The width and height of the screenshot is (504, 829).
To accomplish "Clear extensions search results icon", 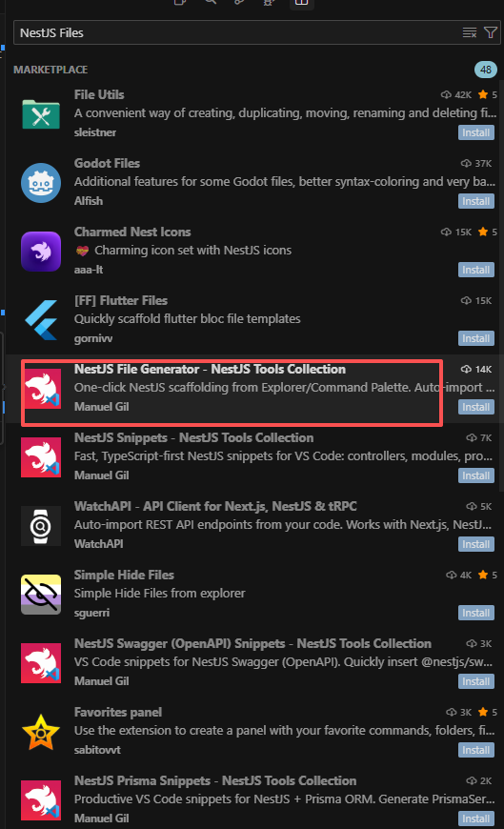I will coord(470,32).
